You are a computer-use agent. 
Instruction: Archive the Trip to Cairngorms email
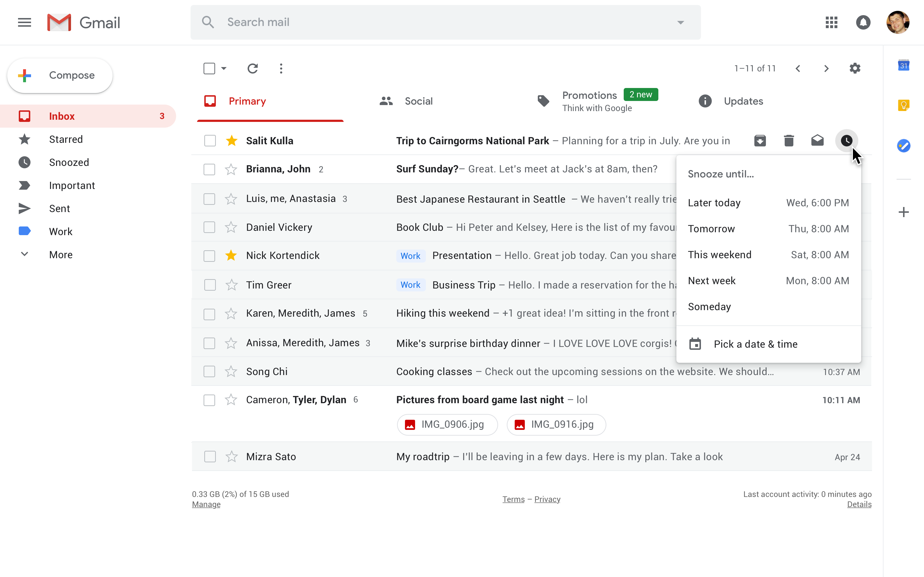pyautogui.click(x=760, y=140)
